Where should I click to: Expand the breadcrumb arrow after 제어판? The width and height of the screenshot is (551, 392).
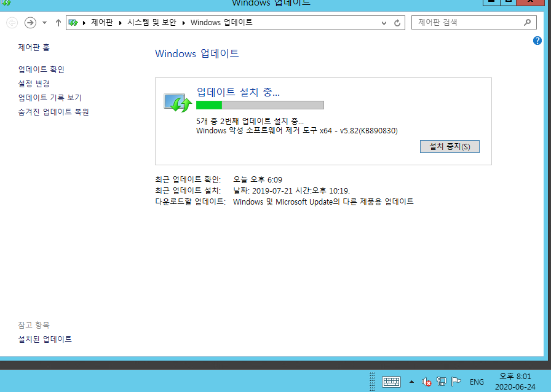(121, 23)
